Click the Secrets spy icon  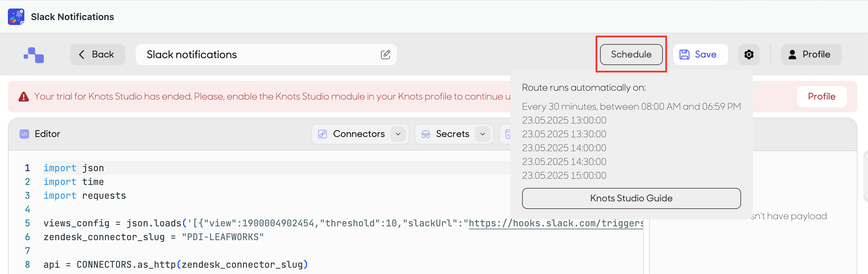425,134
